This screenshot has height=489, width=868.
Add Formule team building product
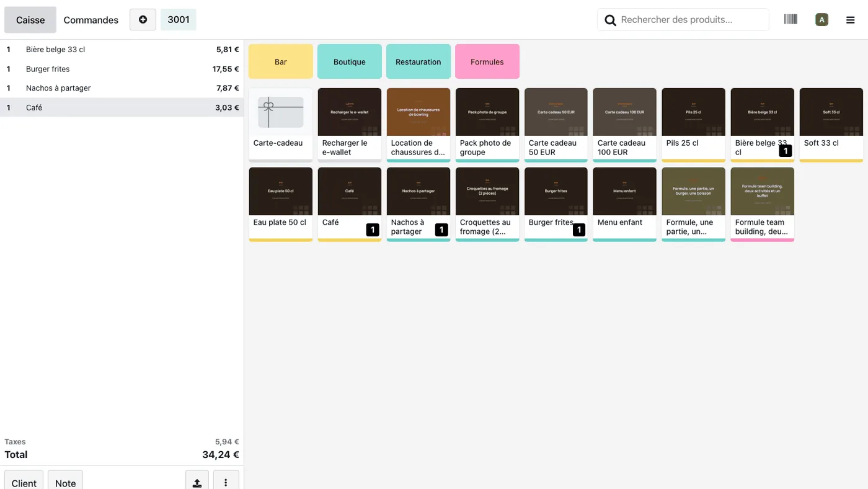point(762,204)
